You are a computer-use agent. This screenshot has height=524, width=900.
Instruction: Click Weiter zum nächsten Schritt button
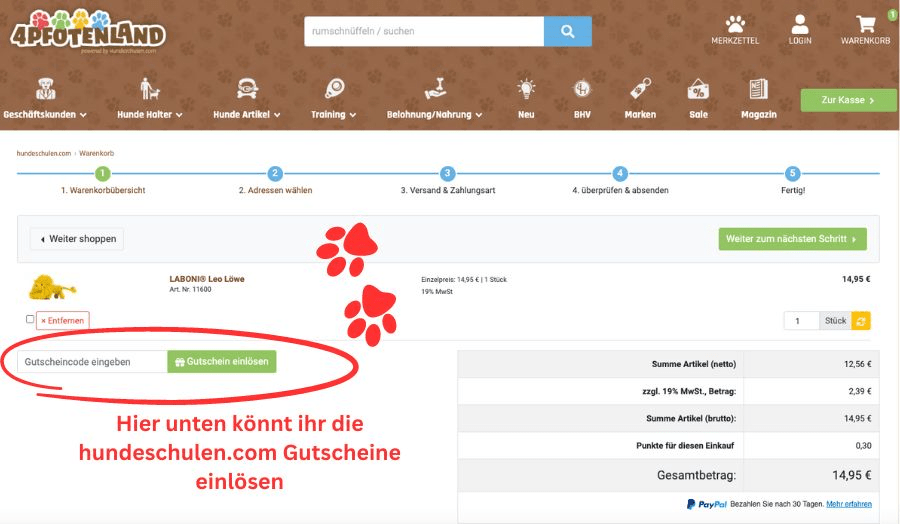(792, 239)
